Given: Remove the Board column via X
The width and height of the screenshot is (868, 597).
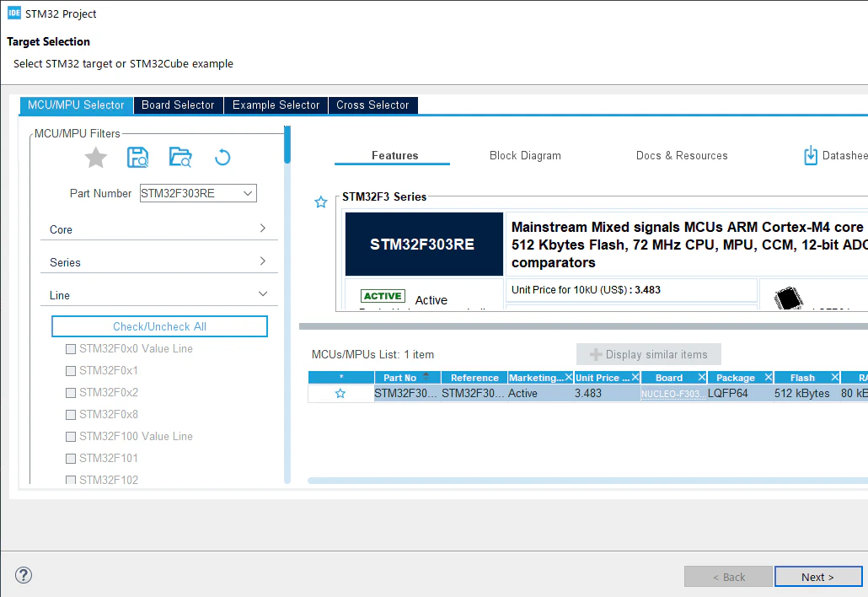Looking at the screenshot, I should (x=702, y=377).
